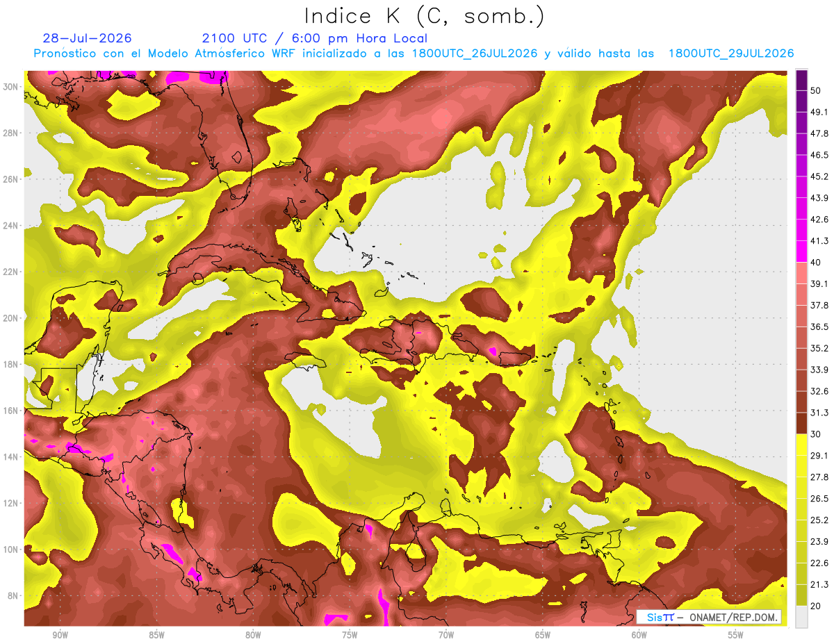Click the 85W longitude label
Screen dimensions: 834x644
tap(156, 635)
